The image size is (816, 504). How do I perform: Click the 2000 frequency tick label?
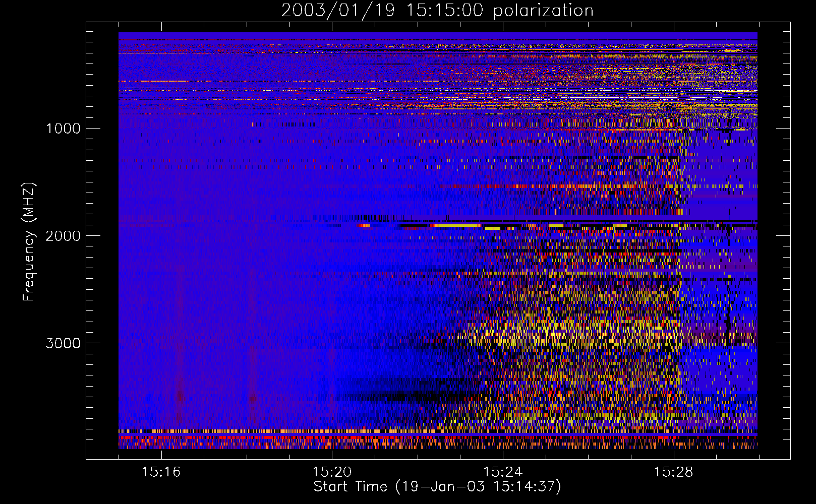coord(63,236)
